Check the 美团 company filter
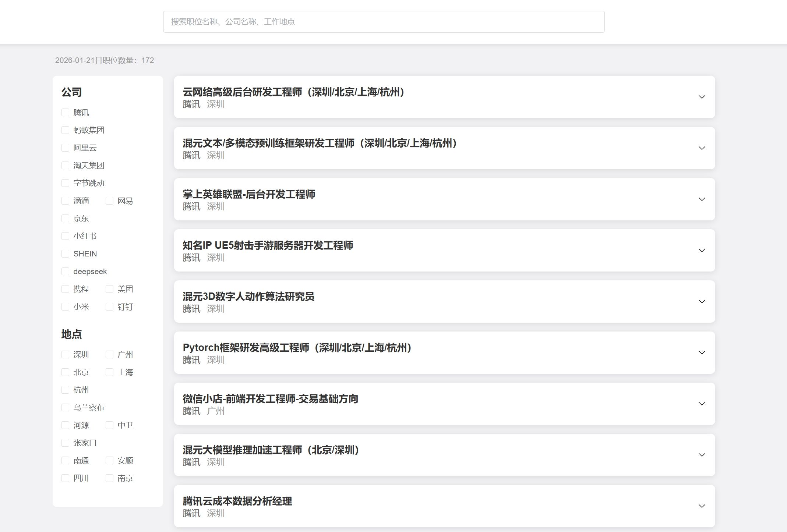 click(x=110, y=289)
